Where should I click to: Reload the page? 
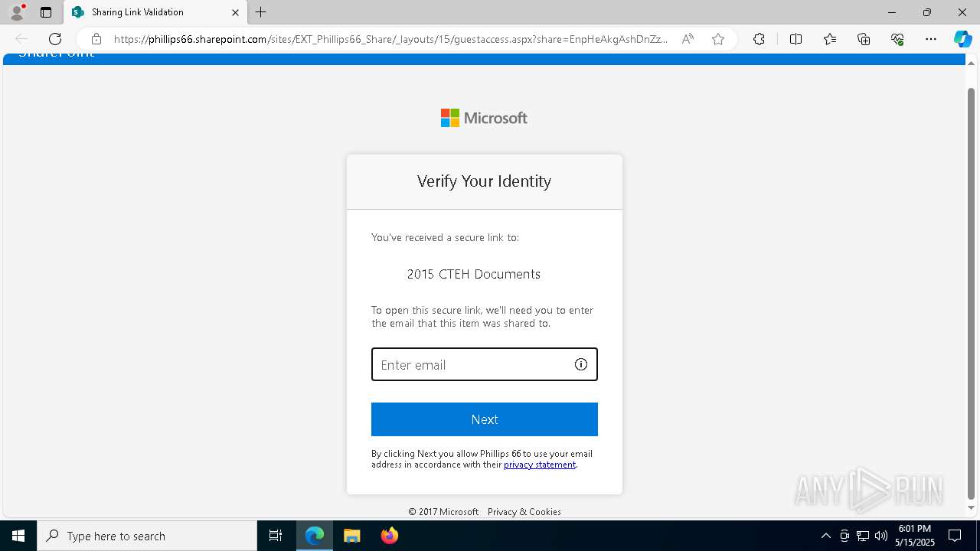tap(55, 39)
